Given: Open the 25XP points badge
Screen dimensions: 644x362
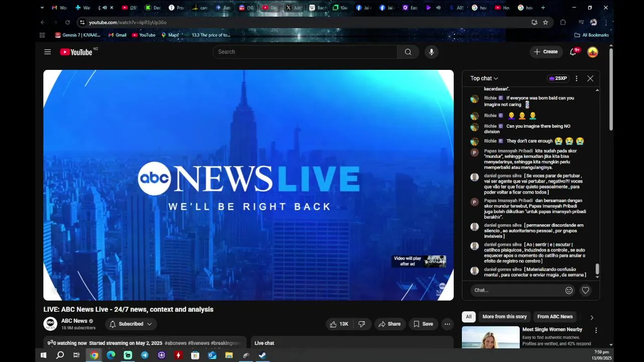Looking at the screenshot, I should click(558, 78).
